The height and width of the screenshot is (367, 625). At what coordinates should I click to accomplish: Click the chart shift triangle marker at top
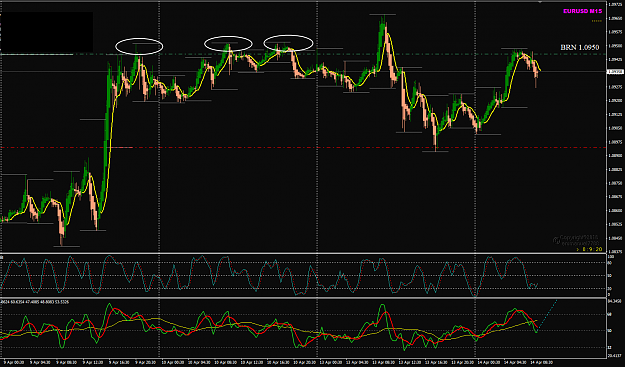click(540, 2)
